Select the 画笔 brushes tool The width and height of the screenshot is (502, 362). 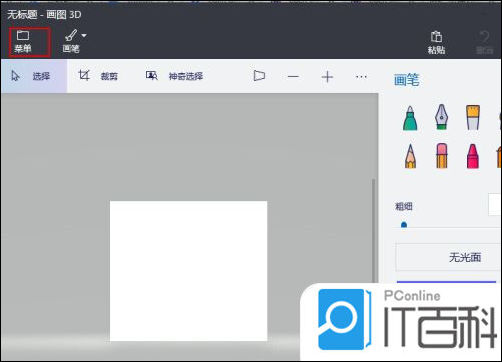coord(71,41)
